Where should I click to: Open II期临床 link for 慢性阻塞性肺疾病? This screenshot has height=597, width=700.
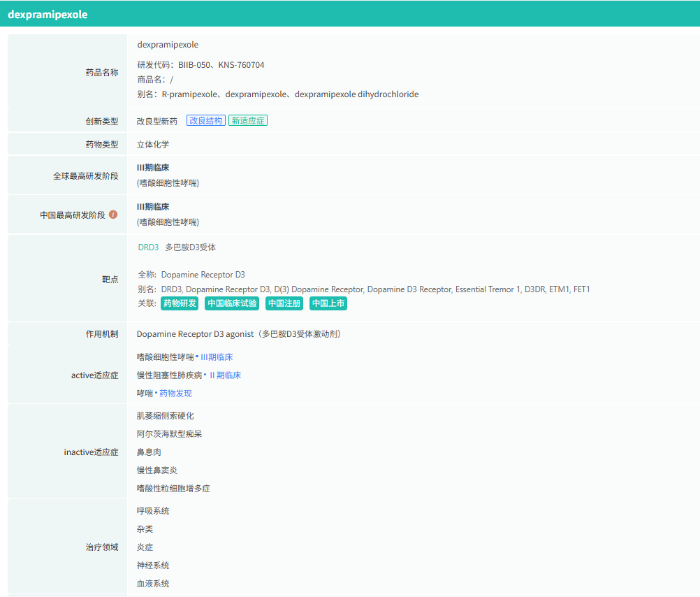coord(225,375)
